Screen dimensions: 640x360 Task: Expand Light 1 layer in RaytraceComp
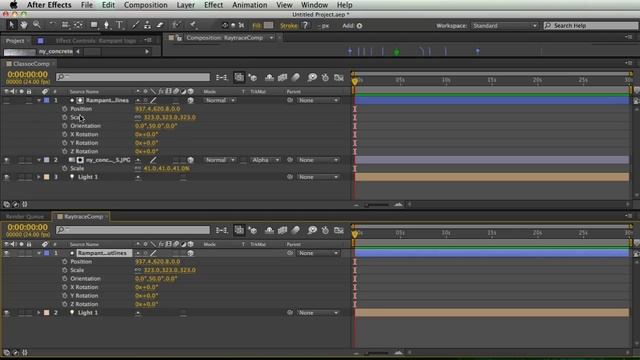coord(39,313)
